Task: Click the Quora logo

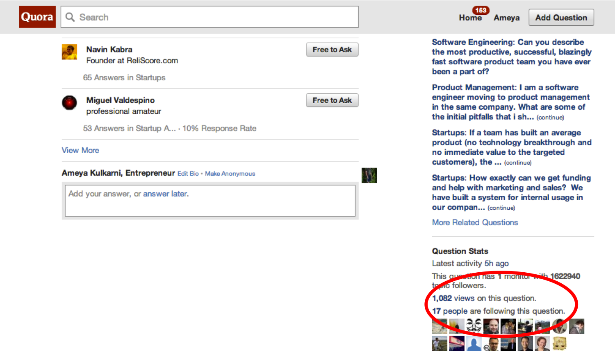Action: pyautogui.click(x=37, y=17)
